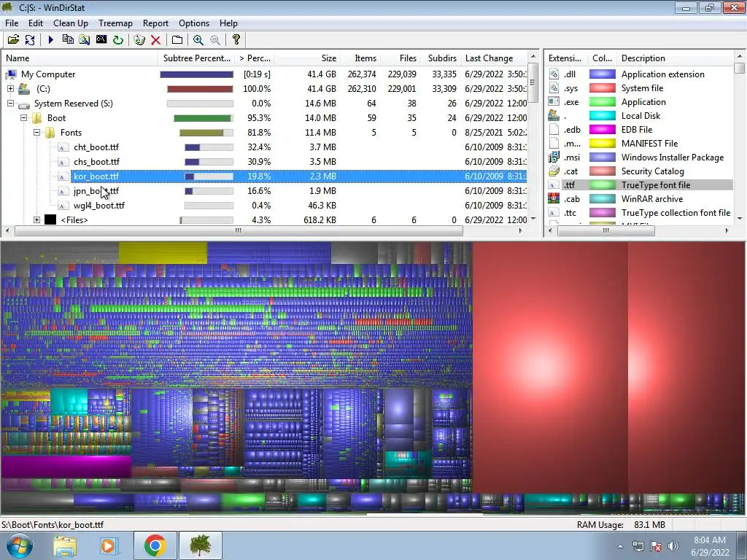This screenshot has width=747, height=560.
Task: Click the Boot folder icon
Action: click(x=36, y=118)
